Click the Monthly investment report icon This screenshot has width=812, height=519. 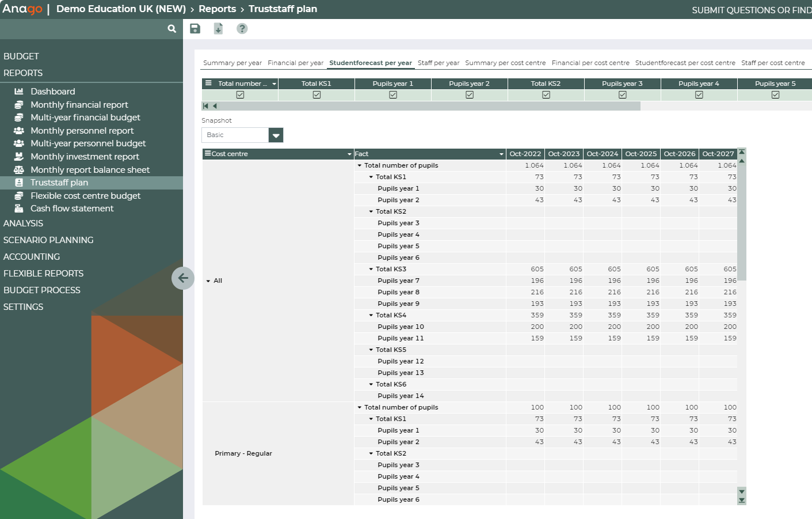pyautogui.click(x=19, y=157)
